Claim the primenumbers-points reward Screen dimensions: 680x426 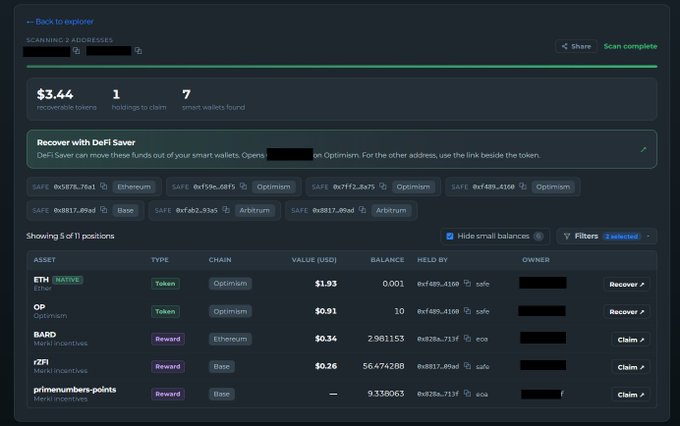(x=631, y=394)
